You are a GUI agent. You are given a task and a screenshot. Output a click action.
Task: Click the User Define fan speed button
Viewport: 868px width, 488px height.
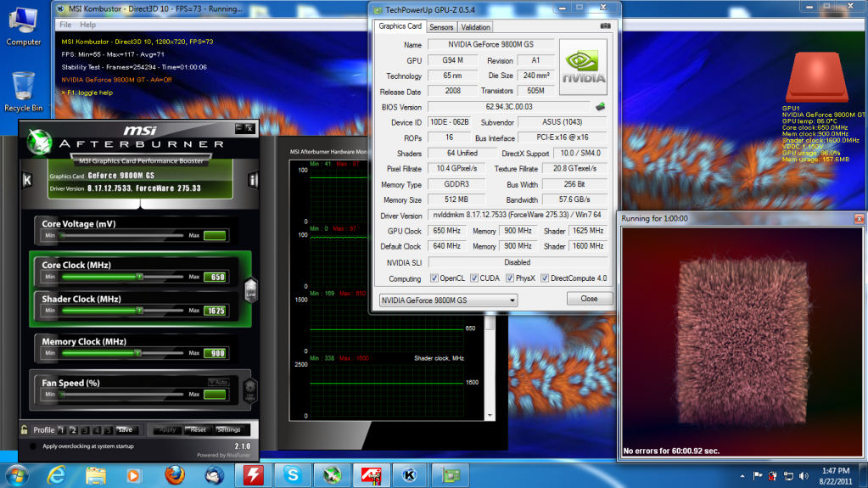coord(250,390)
